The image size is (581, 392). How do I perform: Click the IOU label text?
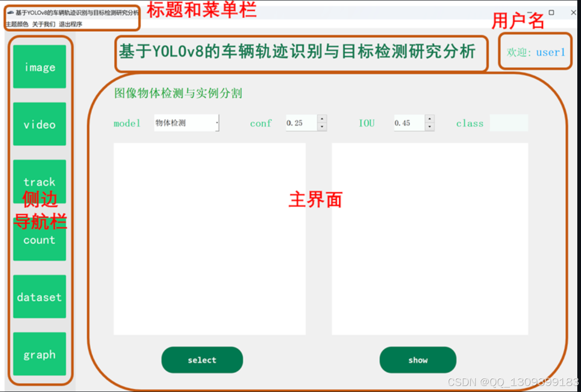366,123
